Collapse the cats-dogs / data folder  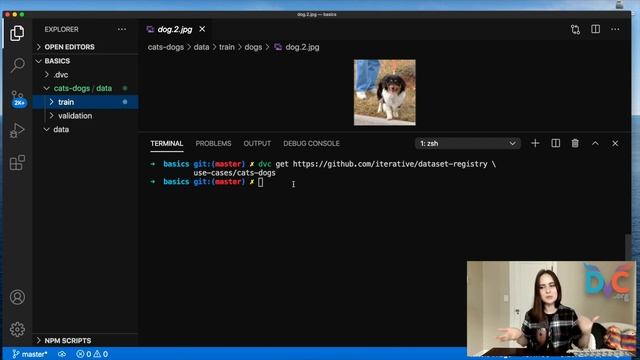[x=86, y=88]
